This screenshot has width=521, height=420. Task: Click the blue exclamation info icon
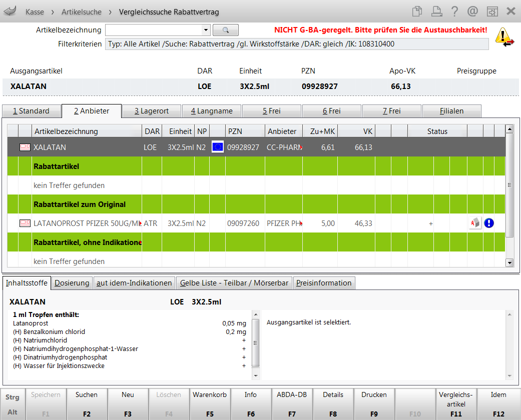pos(489,223)
